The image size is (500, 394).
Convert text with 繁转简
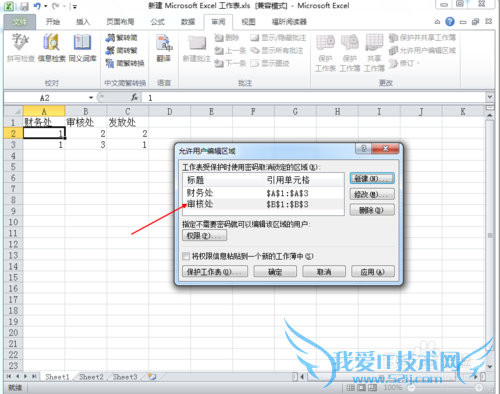(122, 38)
